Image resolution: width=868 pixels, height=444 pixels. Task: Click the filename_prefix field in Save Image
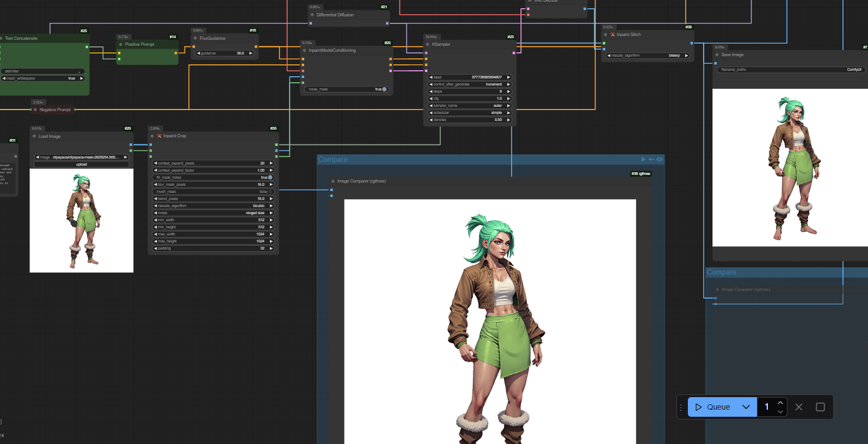[790, 70]
